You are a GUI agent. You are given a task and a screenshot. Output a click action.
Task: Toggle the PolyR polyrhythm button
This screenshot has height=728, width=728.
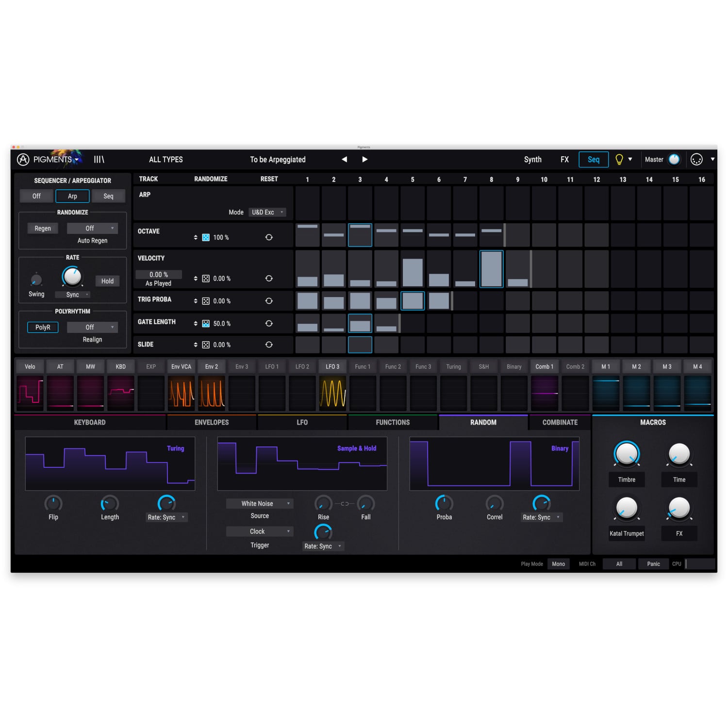point(43,327)
